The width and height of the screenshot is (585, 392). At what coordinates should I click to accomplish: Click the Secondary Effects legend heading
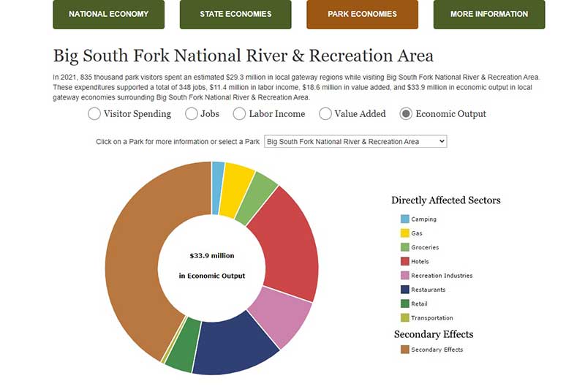(434, 334)
